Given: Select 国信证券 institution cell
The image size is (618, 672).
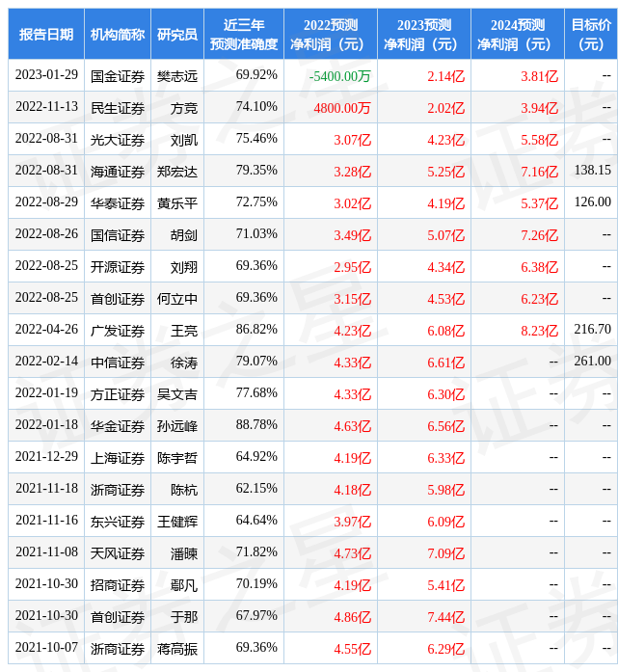Looking at the screenshot, I should (x=118, y=235).
